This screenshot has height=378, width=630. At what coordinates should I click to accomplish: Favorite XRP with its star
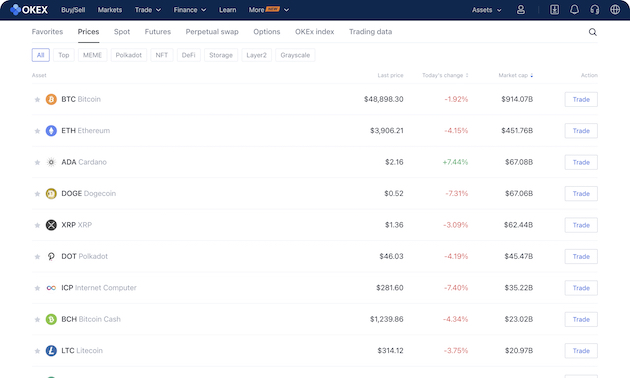[37, 225]
